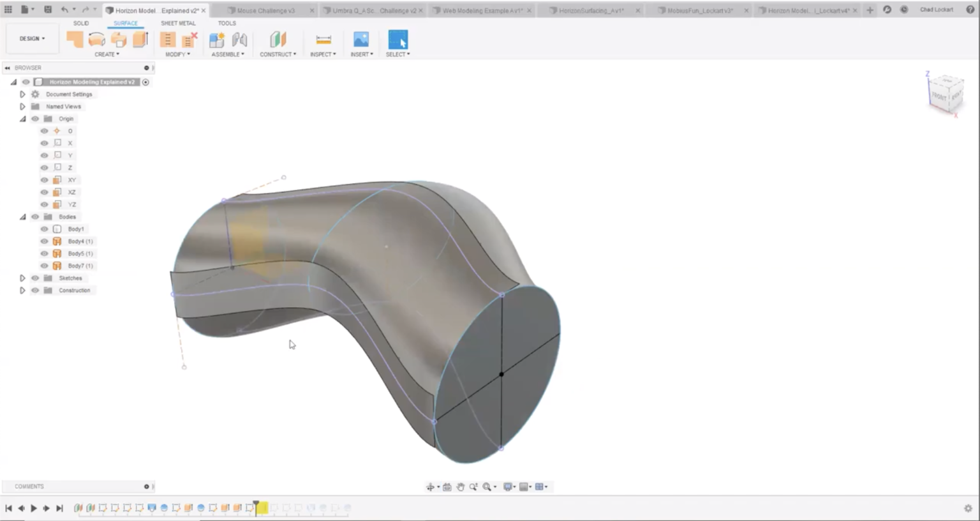The width and height of the screenshot is (980, 521).
Task: Collapse the Bodies folder
Action: (22, 216)
